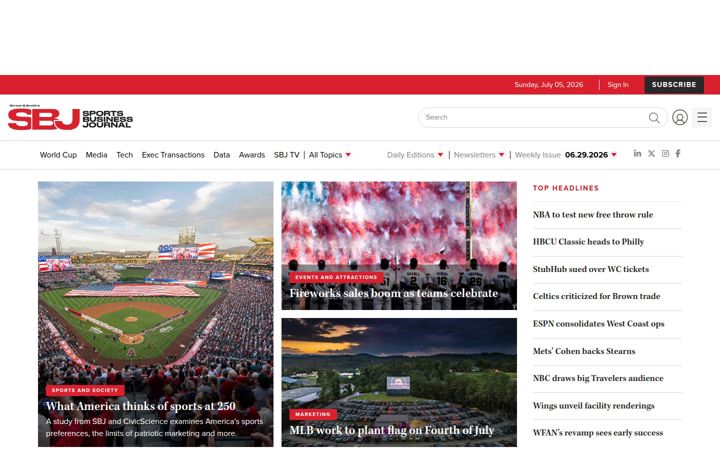Viewport: 720px width, 450px height.
Task: Open the Tech nav item
Action: pyautogui.click(x=124, y=155)
